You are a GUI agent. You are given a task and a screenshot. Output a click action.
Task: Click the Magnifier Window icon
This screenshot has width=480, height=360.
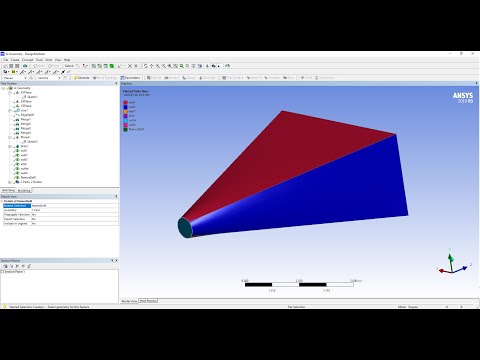coord(175,66)
